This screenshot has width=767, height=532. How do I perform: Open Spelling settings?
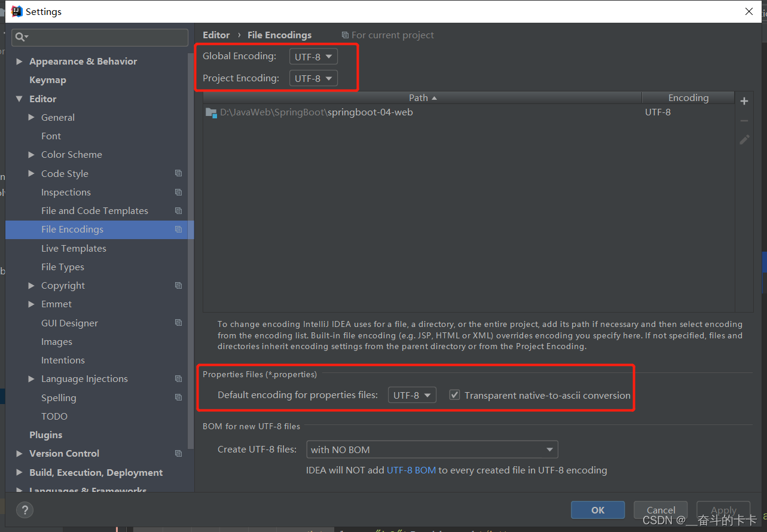(x=59, y=398)
